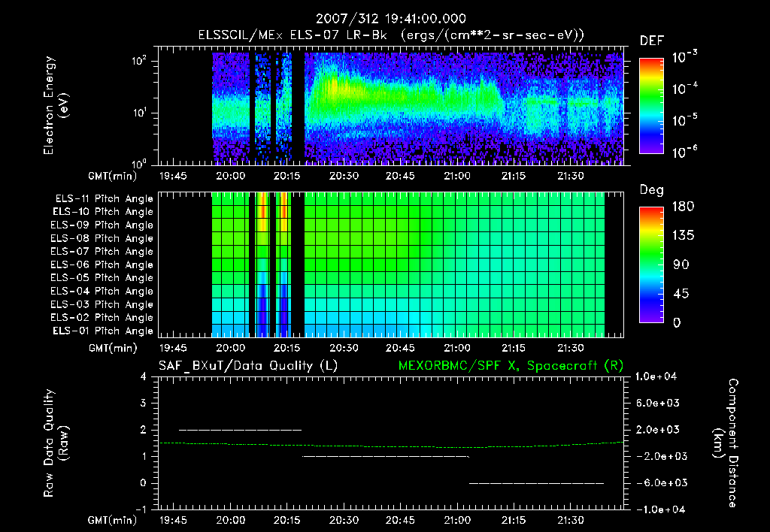Click the 20:30 tick label under the spectrogram

pos(344,176)
